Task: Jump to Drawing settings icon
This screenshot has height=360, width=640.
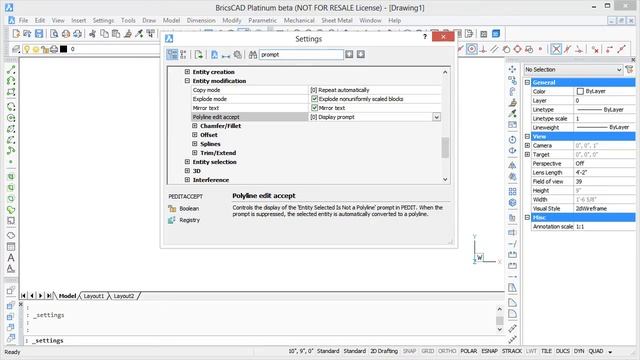Action: pos(214,54)
